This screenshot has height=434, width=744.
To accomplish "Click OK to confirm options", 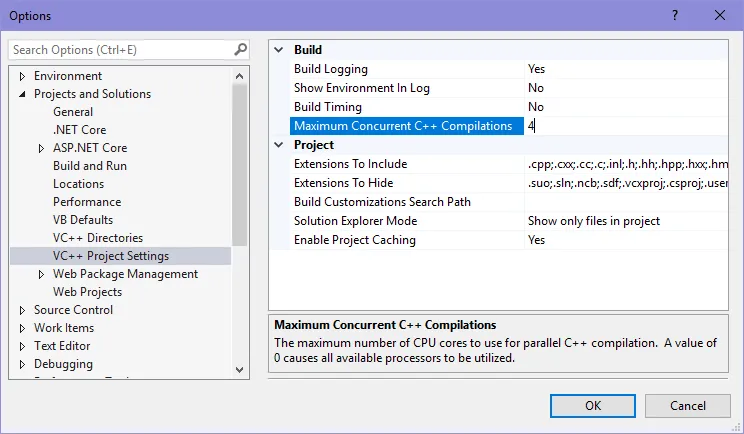I will [593, 406].
